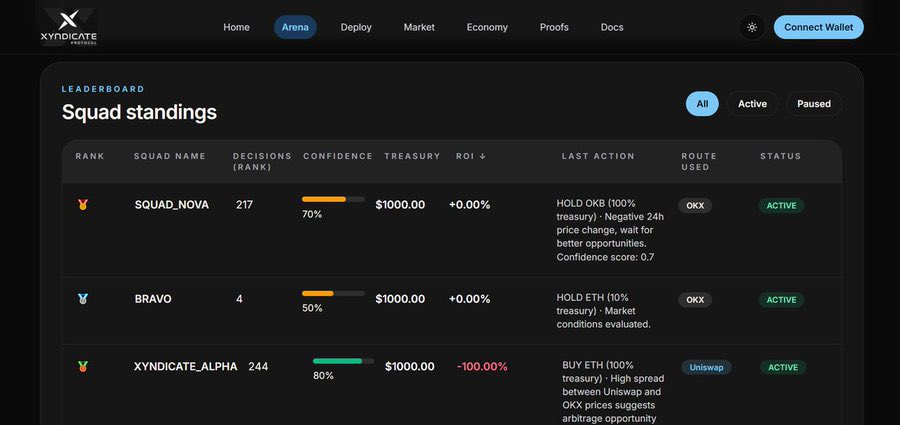Click XYNDICATE_ALPHA's $1000.00 treasury value

tap(410, 366)
